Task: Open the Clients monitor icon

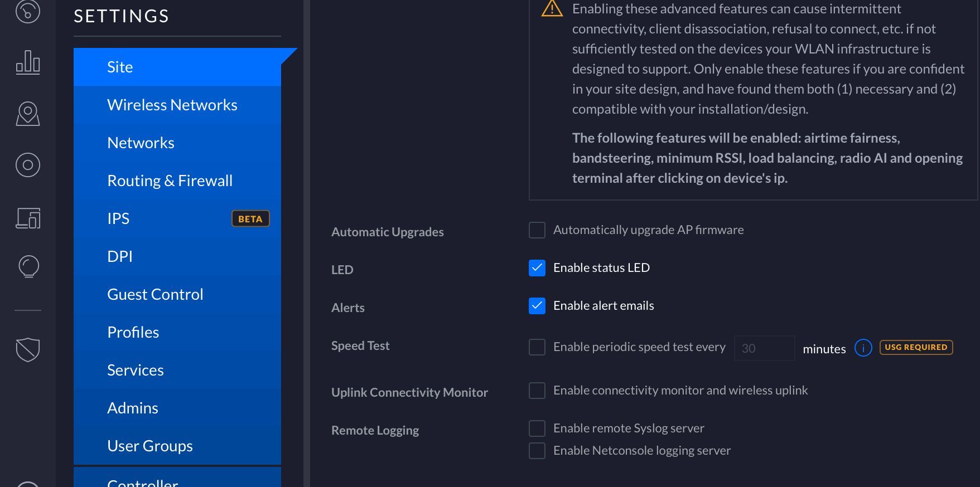Action: 28,218
